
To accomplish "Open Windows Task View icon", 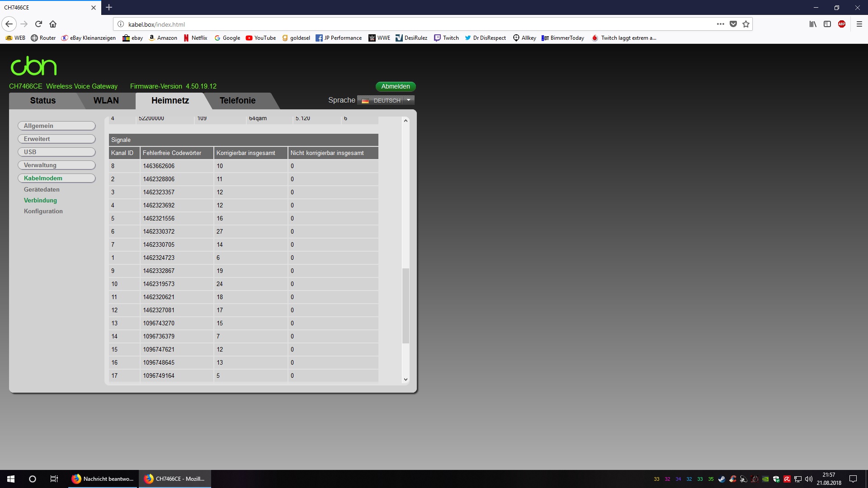I will 54,479.
